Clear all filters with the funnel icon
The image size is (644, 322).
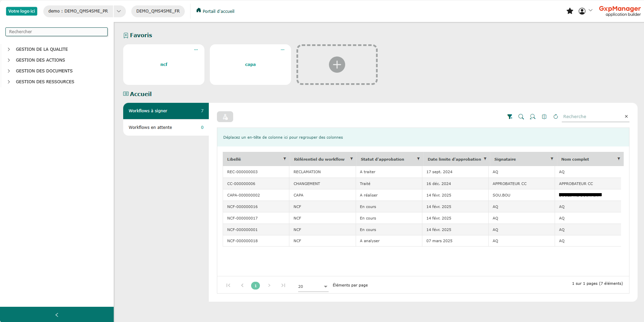(510, 117)
